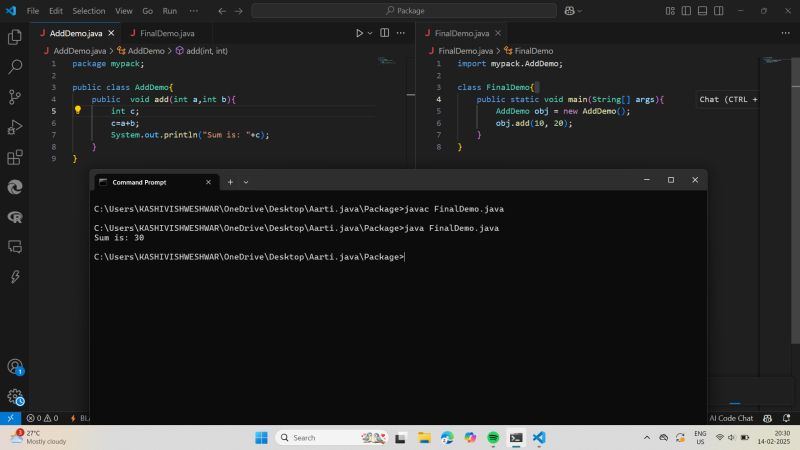
Task: Click the lightbulb code action on line 5
Action: pyautogui.click(x=78, y=110)
